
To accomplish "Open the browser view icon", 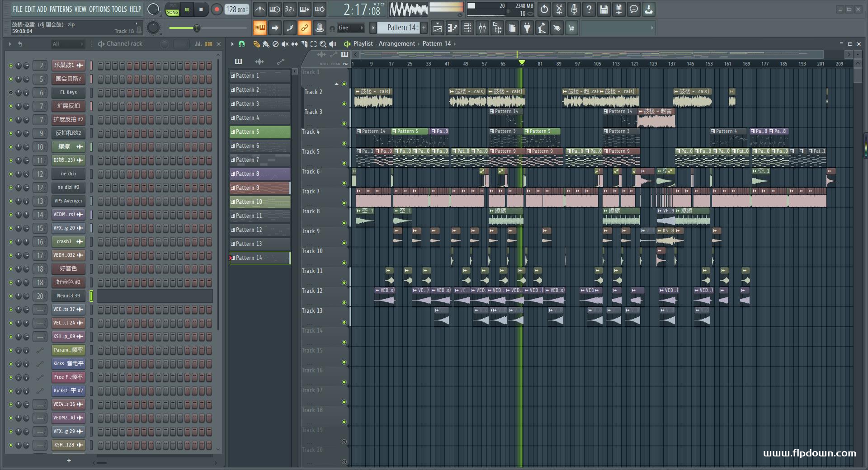I will pos(497,28).
